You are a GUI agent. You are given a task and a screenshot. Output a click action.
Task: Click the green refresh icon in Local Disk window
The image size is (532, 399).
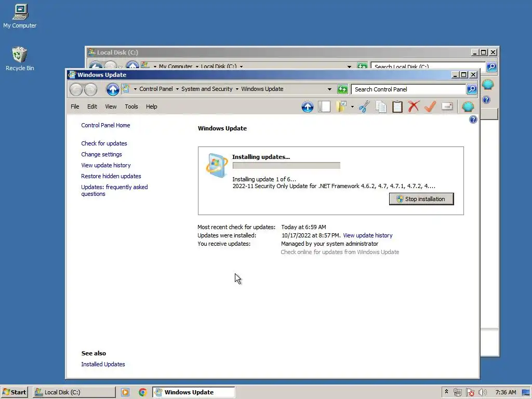click(x=362, y=66)
